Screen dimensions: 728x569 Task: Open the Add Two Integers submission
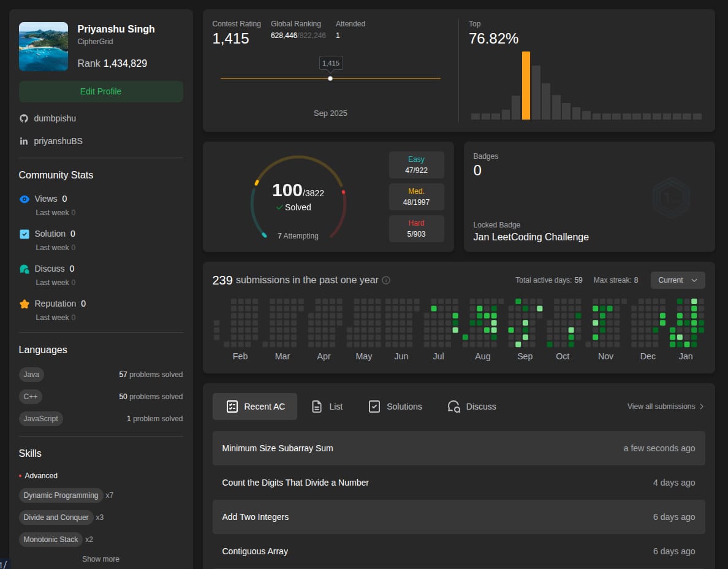(x=459, y=517)
